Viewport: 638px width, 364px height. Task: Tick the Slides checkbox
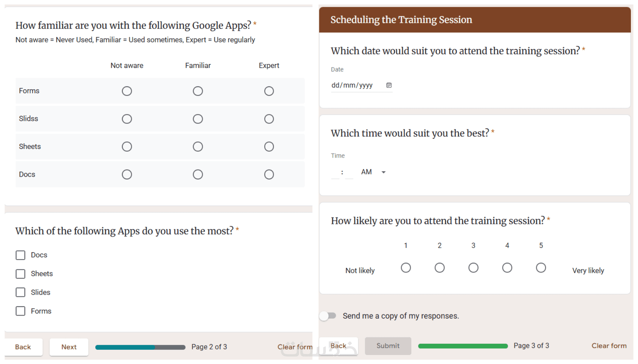click(21, 292)
